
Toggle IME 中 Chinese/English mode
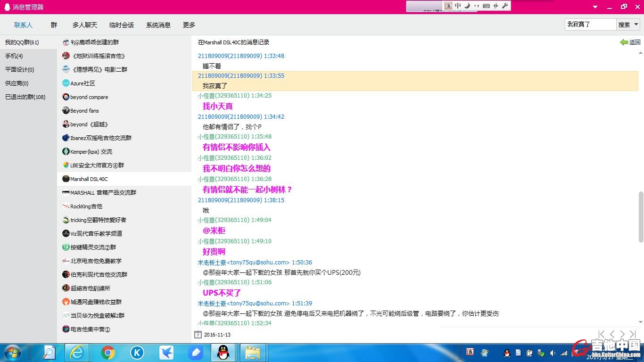pyautogui.click(x=458, y=6)
